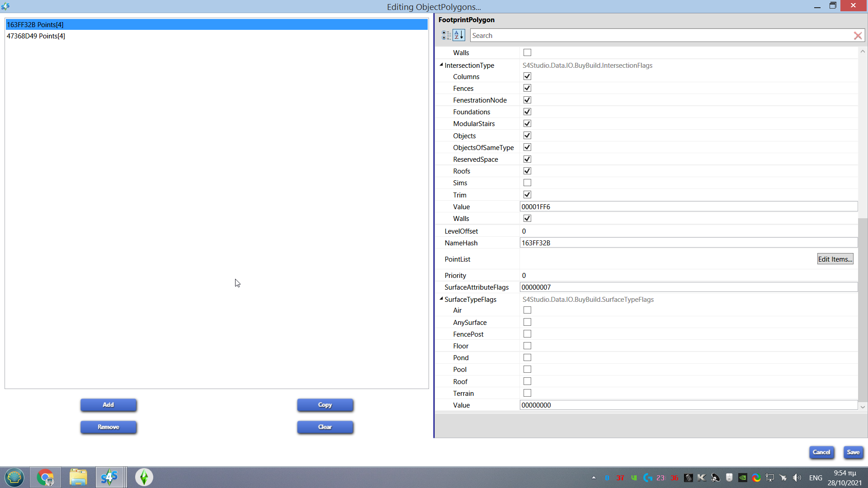Click the Sims 4 Studio taskbar icon
Screen dimensions: 868x488
pos(109,477)
